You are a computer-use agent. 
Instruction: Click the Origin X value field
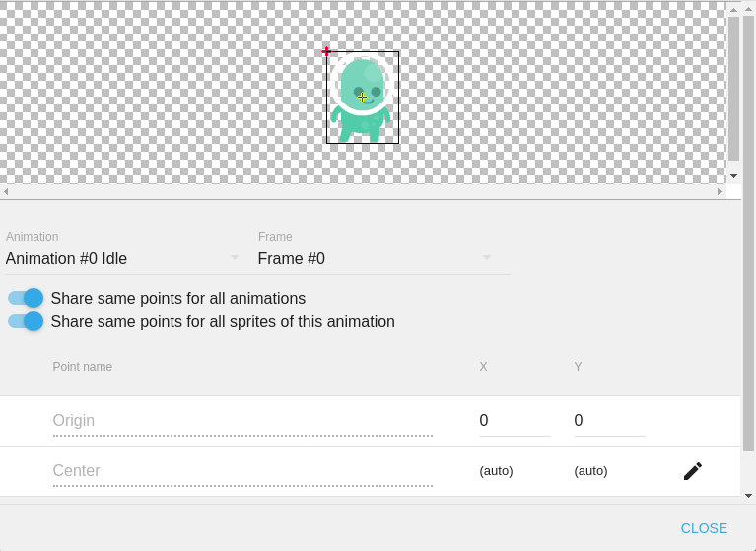(515, 421)
